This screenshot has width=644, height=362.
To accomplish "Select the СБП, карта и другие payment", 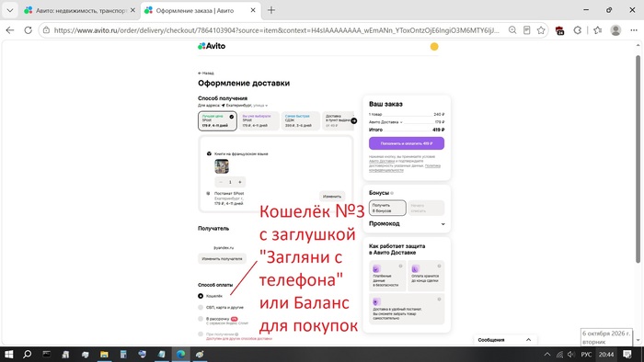I will coord(201,307).
